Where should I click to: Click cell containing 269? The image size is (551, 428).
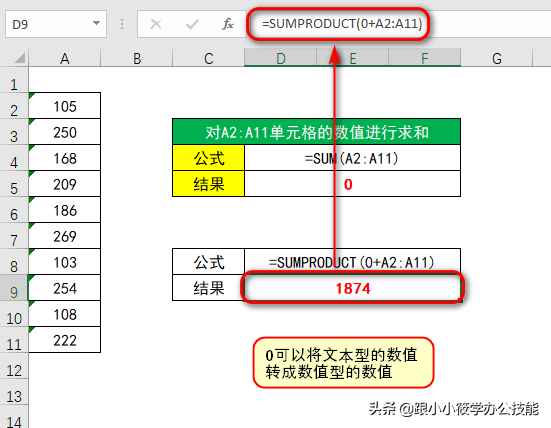(65, 236)
